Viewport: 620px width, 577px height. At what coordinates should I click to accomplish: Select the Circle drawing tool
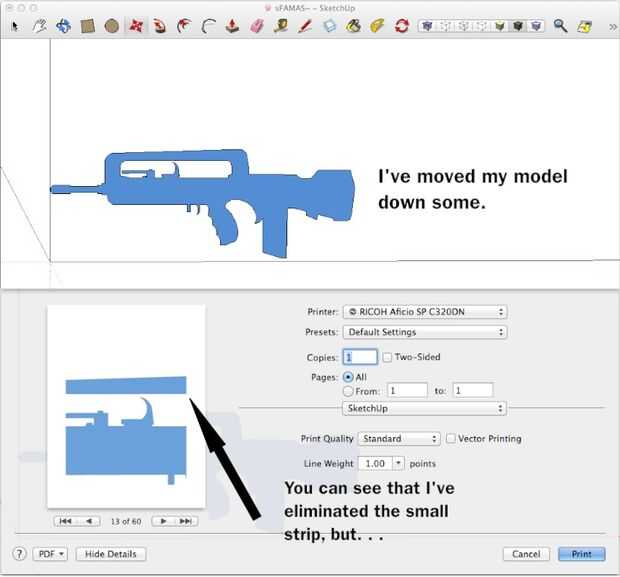pyautogui.click(x=112, y=26)
